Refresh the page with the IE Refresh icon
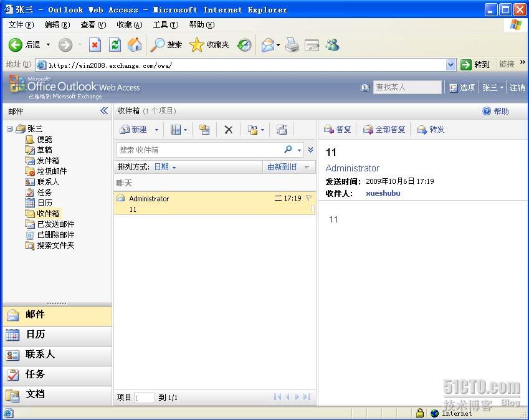This screenshot has width=529, height=420. [x=115, y=44]
